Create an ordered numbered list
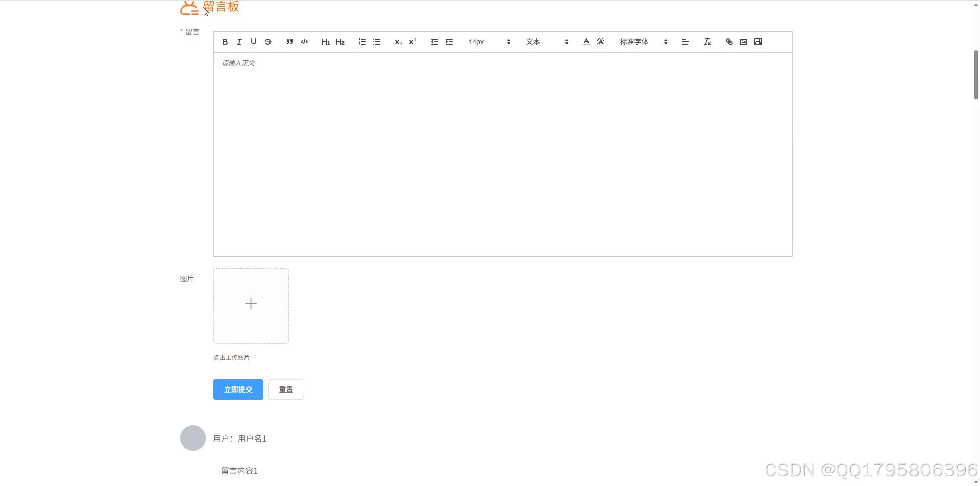980x486 pixels. tap(362, 42)
